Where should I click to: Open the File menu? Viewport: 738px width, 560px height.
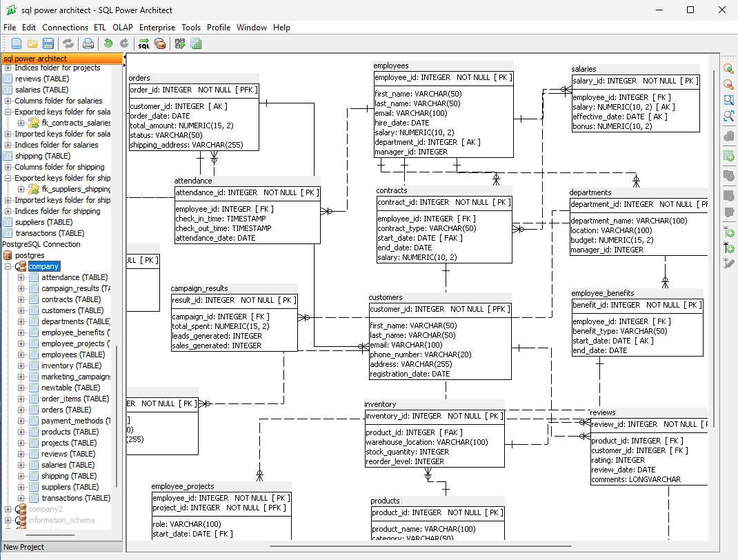tap(10, 28)
